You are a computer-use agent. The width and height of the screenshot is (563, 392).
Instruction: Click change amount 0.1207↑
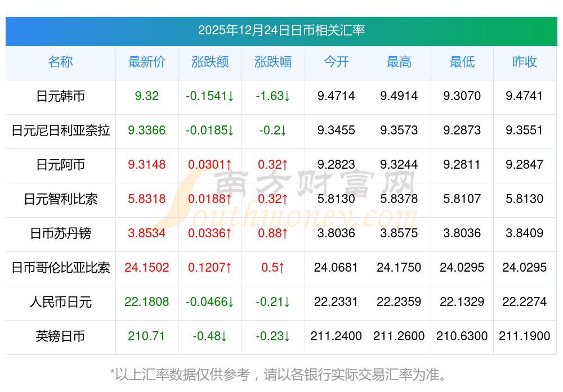click(209, 268)
